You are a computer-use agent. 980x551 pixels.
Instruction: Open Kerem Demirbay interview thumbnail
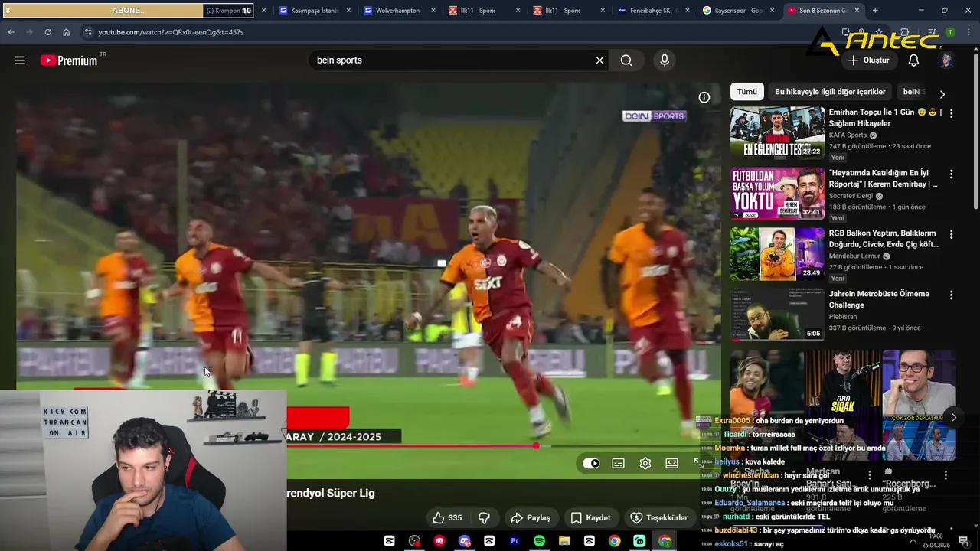pos(777,193)
